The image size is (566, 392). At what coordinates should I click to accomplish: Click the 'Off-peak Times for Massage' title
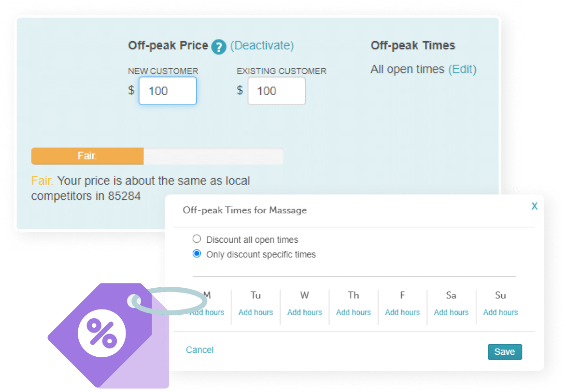pyautogui.click(x=245, y=210)
